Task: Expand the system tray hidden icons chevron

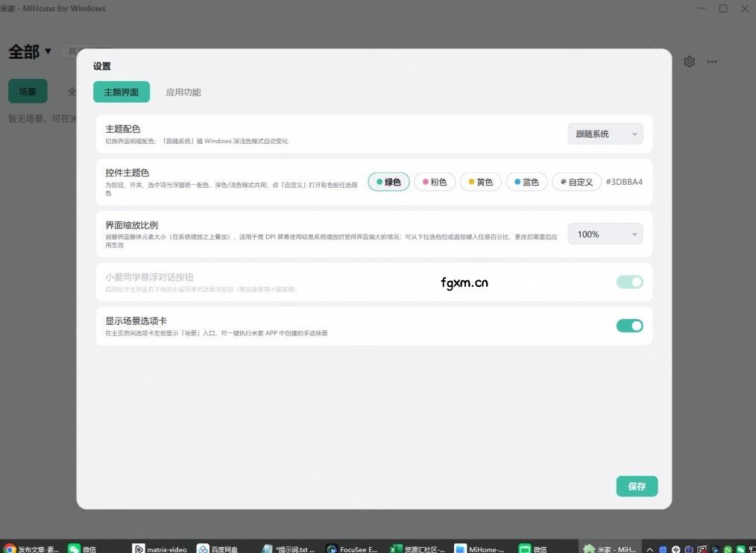Action: point(650,549)
